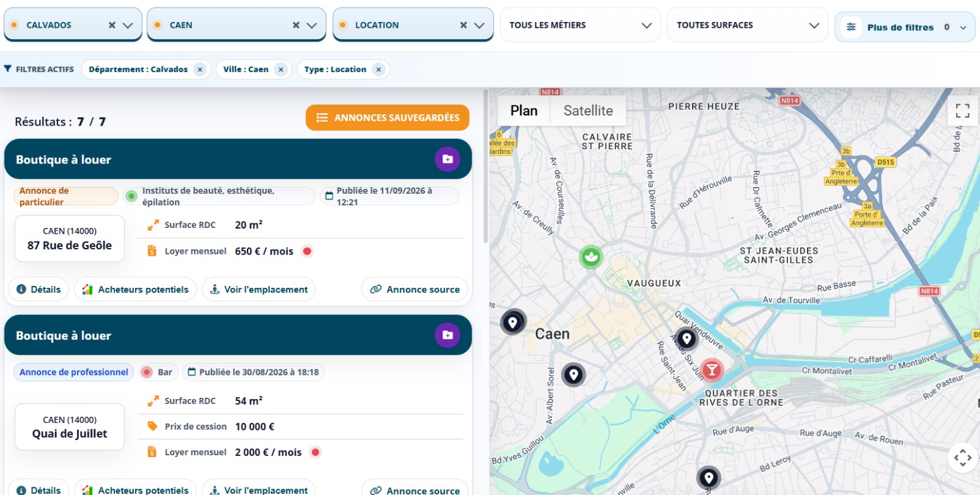Click the results list vertical scrollbar
Image resolution: width=980 pixels, height=495 pixels.
pyautogui.click(x=485, y=167)
